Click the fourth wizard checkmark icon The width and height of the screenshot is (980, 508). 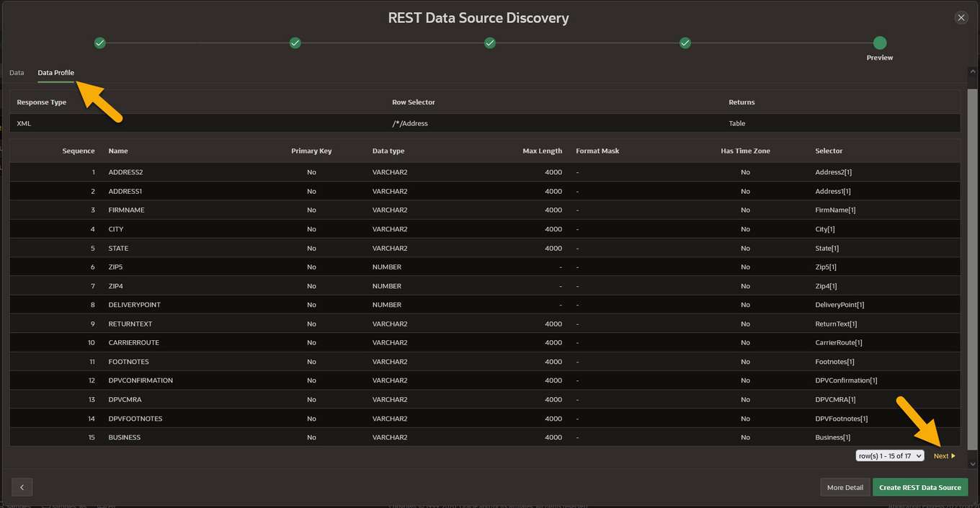685,43
